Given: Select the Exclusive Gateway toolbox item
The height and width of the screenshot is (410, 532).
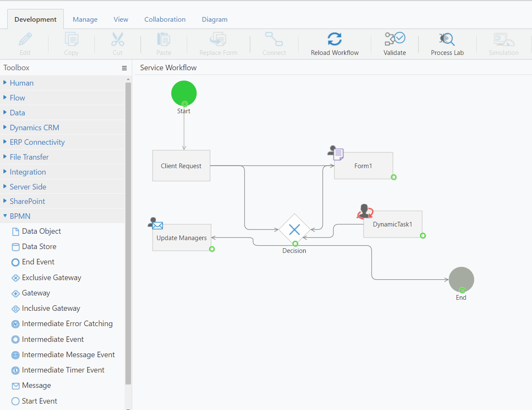Looking at the screenshot, I should [x=46, y=278].
